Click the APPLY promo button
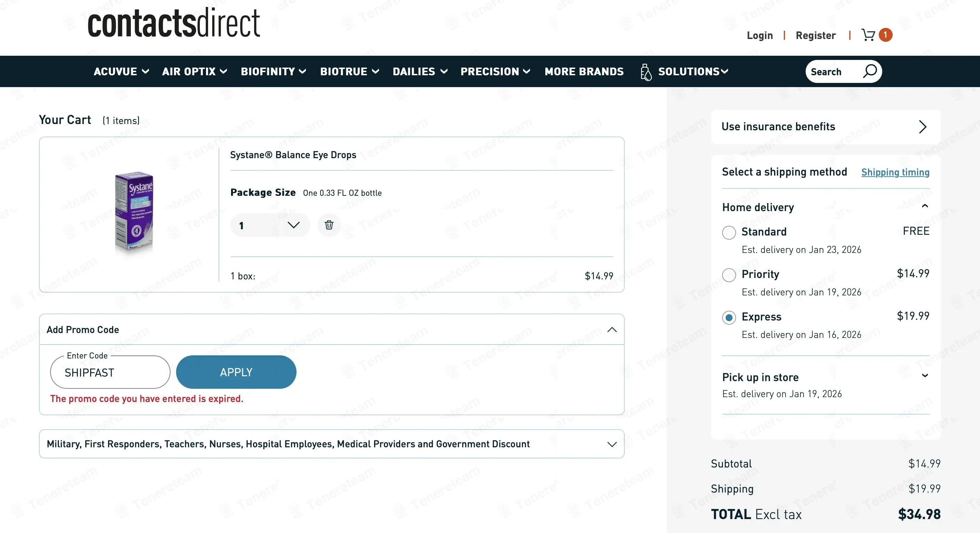The width and height of the screenshot is (980, 533). (236, 372)
